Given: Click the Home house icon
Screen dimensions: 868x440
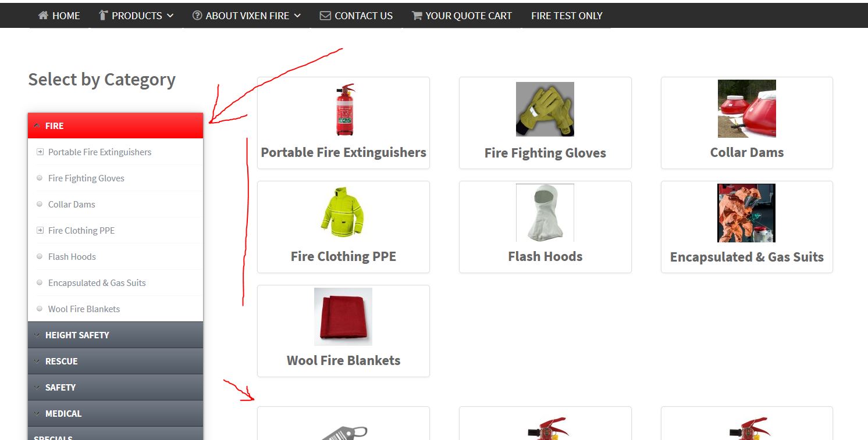Looking at the screenshot, I should pos(43,16).
